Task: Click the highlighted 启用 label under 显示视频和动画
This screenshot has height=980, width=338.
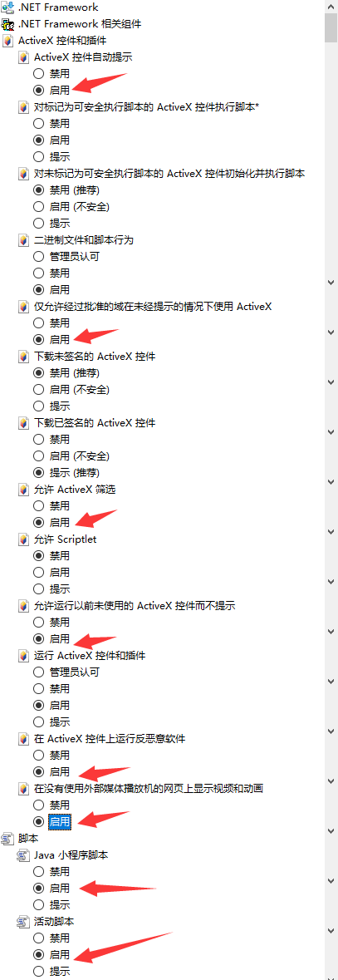Action: [59, 821]
